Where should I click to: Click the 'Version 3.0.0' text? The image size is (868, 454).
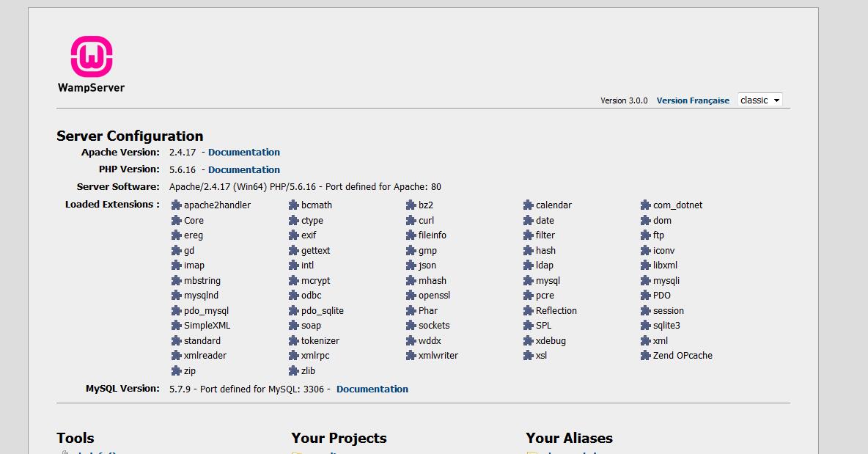pyautogui.click(x=624, y=100)
